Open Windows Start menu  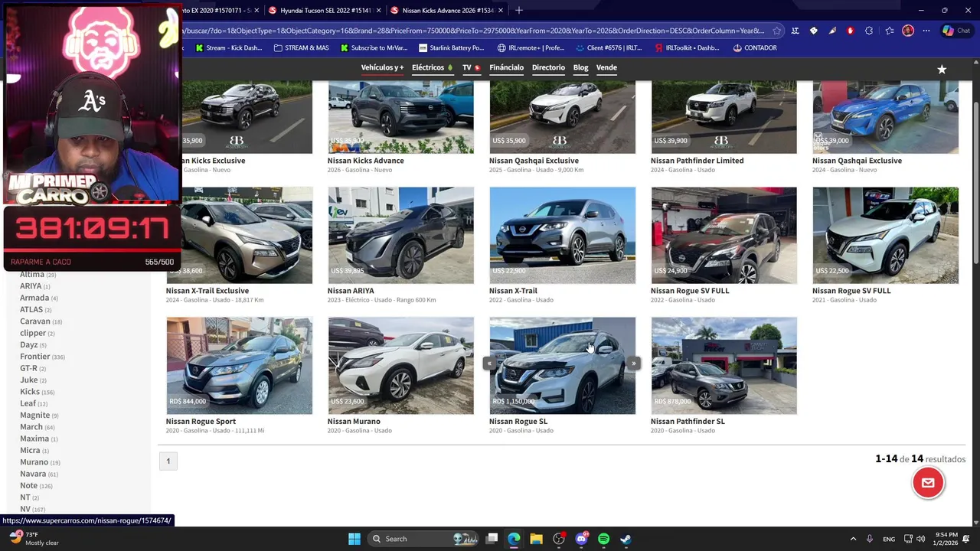pos(354,539)
